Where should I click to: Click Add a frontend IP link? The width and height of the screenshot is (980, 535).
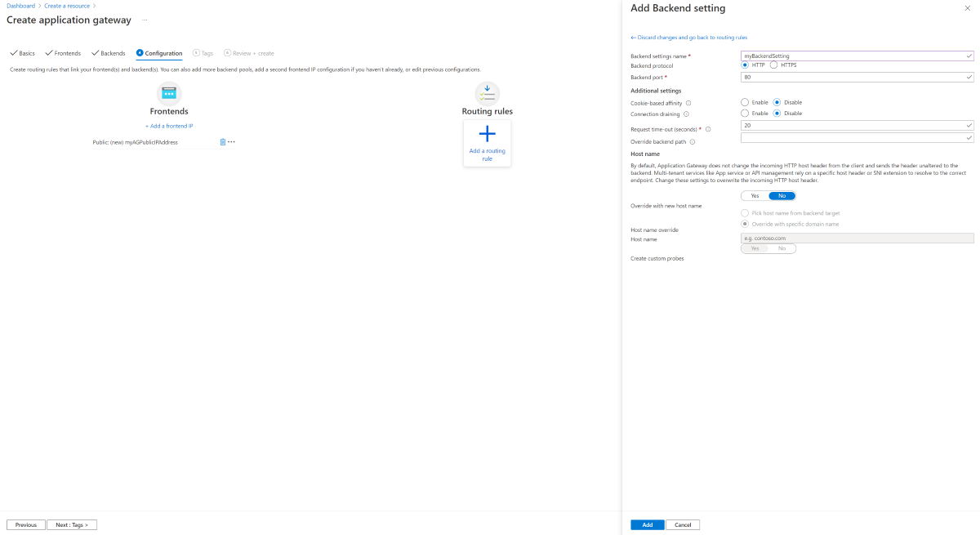169,126
